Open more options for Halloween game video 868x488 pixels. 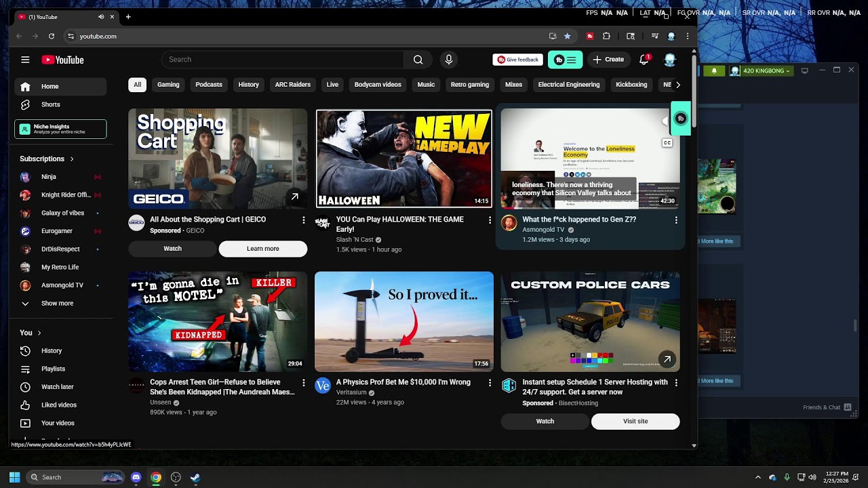coord(490,220)
